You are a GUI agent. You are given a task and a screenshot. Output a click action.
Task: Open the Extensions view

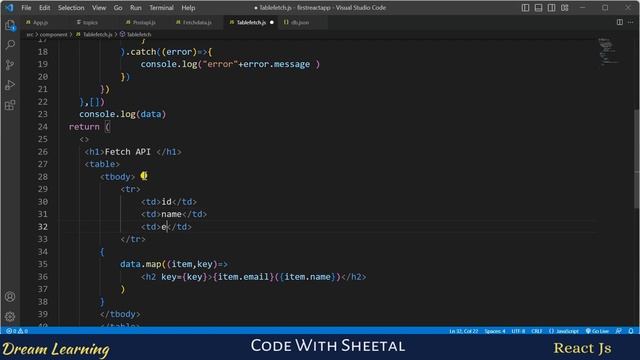10,105
